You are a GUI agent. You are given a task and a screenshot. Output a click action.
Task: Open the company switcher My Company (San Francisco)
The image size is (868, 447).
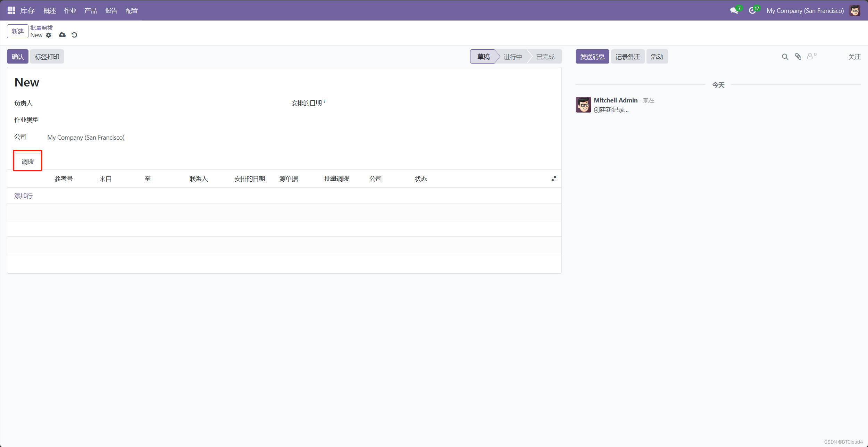coord(805,11)
